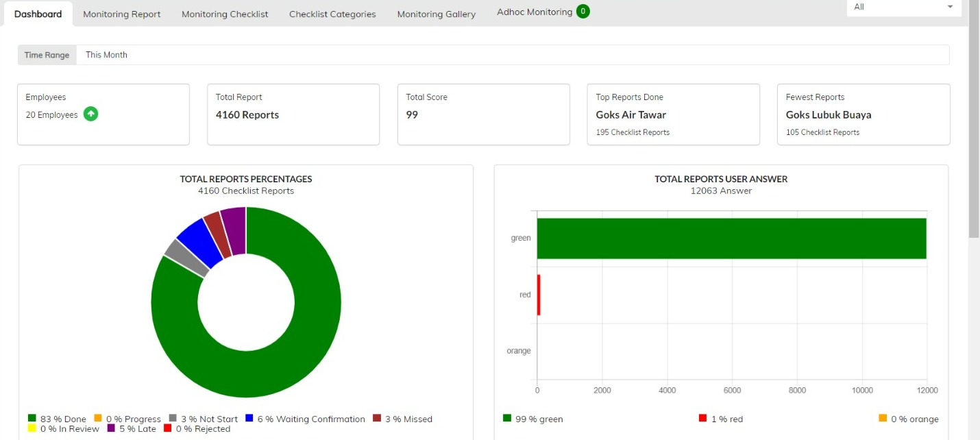The width and height of the screenshot is (980, 440).
Task: Click the Top Reports Done Goks Air Tawar card
Action: (x=673, y=114)
